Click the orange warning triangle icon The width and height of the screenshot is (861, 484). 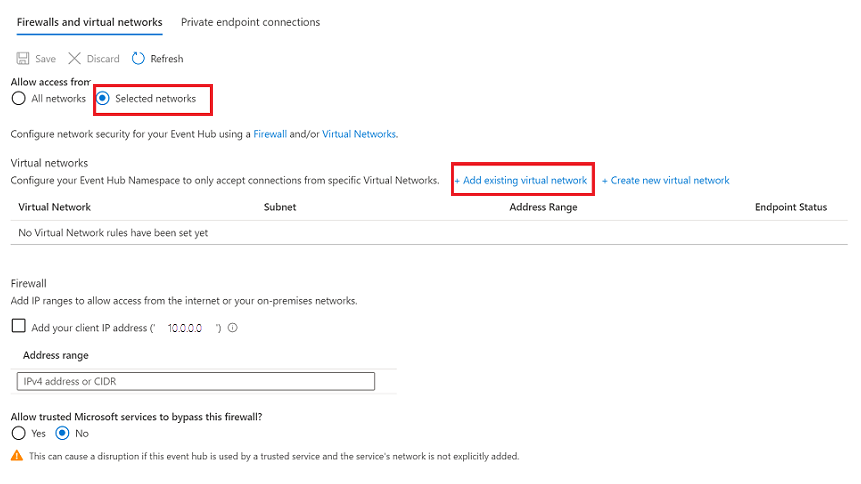pyautogui.click(x=17, y=455)
